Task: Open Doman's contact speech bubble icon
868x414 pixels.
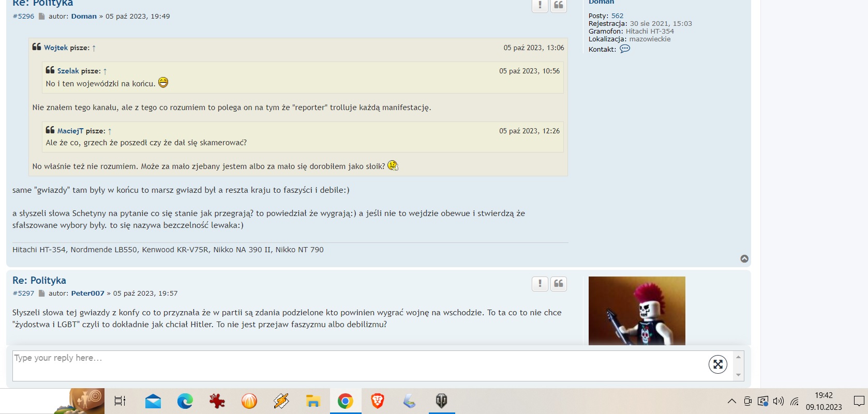Action: [624, 49]
